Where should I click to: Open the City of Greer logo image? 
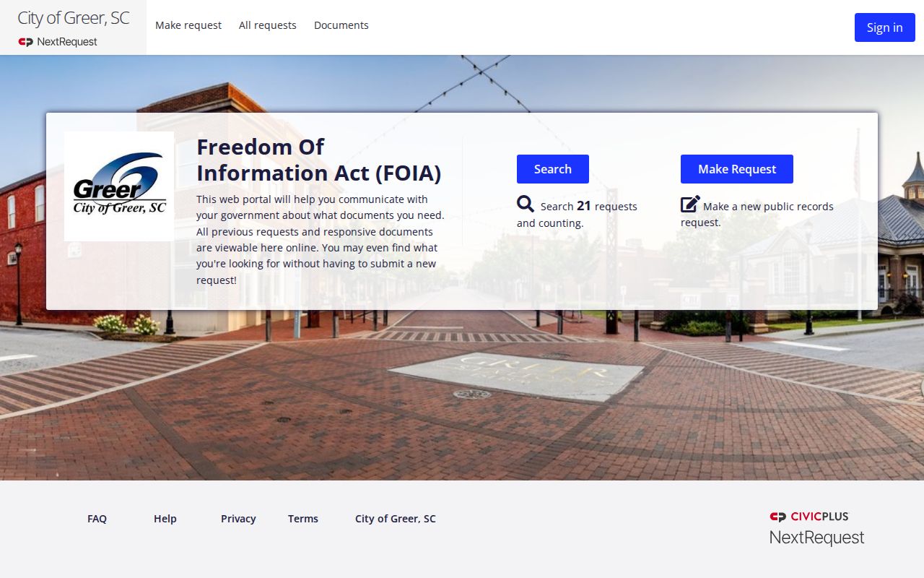[x=119, y=186]
